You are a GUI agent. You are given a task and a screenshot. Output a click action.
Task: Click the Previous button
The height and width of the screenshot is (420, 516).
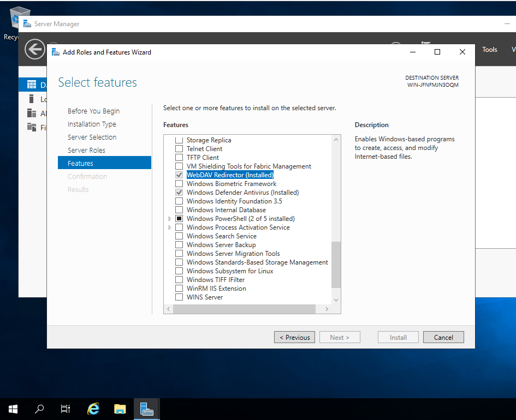click(294, 337)
